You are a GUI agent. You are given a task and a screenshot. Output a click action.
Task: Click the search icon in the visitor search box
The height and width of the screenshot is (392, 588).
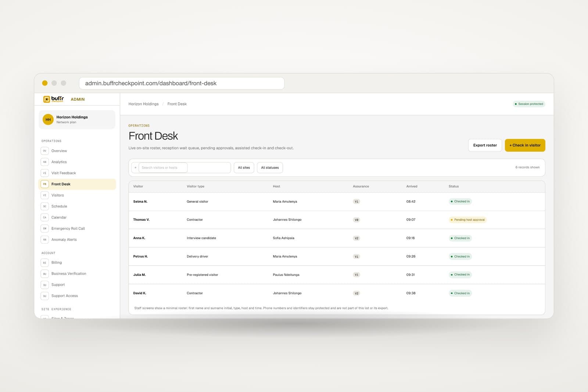136,168
